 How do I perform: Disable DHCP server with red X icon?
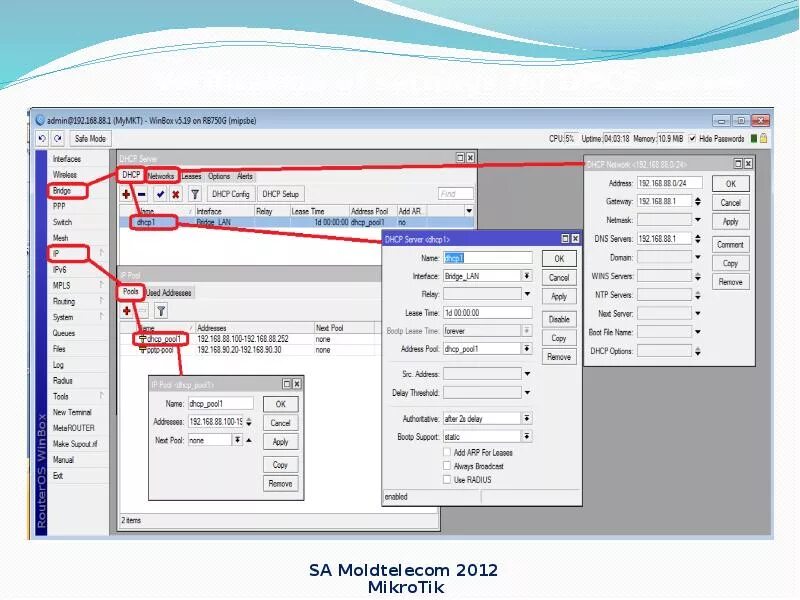pos(176,194)
